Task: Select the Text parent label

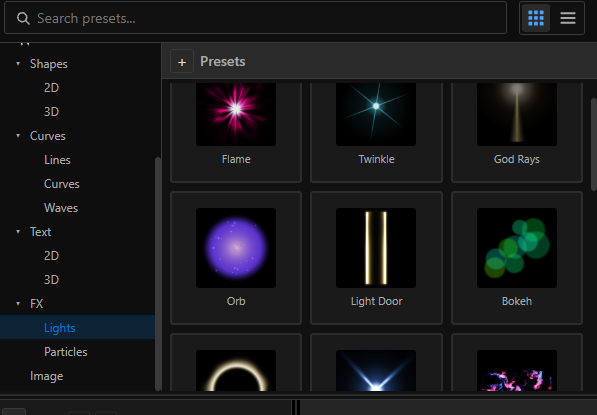Action: point(40,231)
